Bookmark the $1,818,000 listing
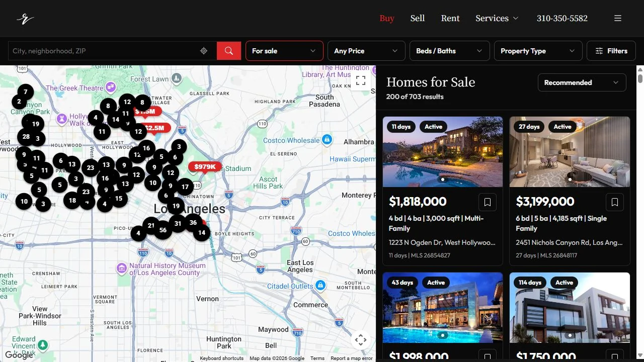 coord(488,202)
